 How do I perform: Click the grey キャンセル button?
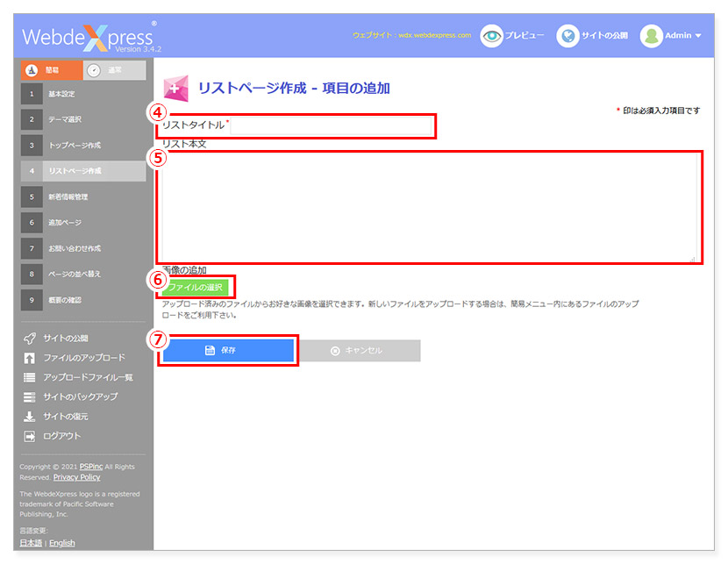[x=358, y=351]
